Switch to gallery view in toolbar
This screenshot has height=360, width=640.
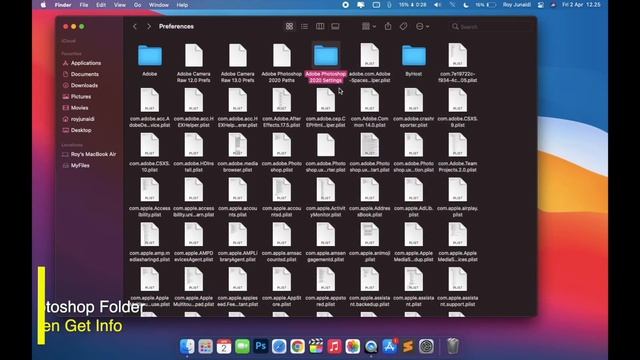point(335,27)
